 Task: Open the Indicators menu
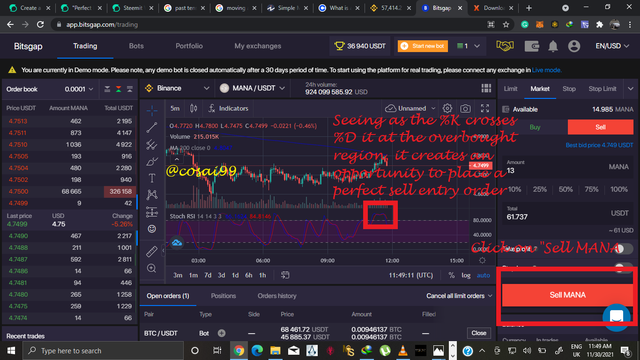tap(228, 108)
